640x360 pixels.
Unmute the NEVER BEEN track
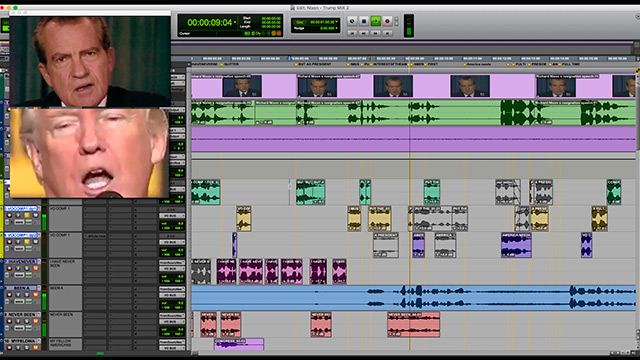click(x=36, y=321)
